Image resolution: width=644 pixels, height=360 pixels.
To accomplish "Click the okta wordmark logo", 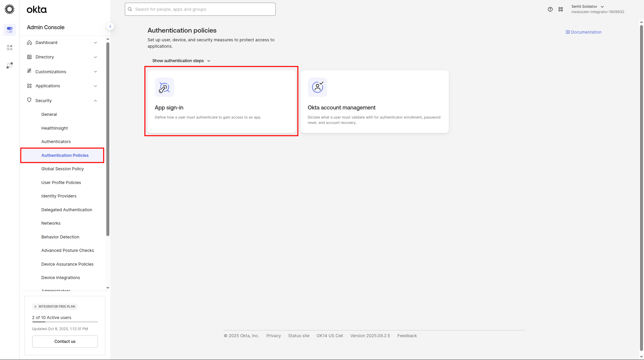I will tap(37, 10).
